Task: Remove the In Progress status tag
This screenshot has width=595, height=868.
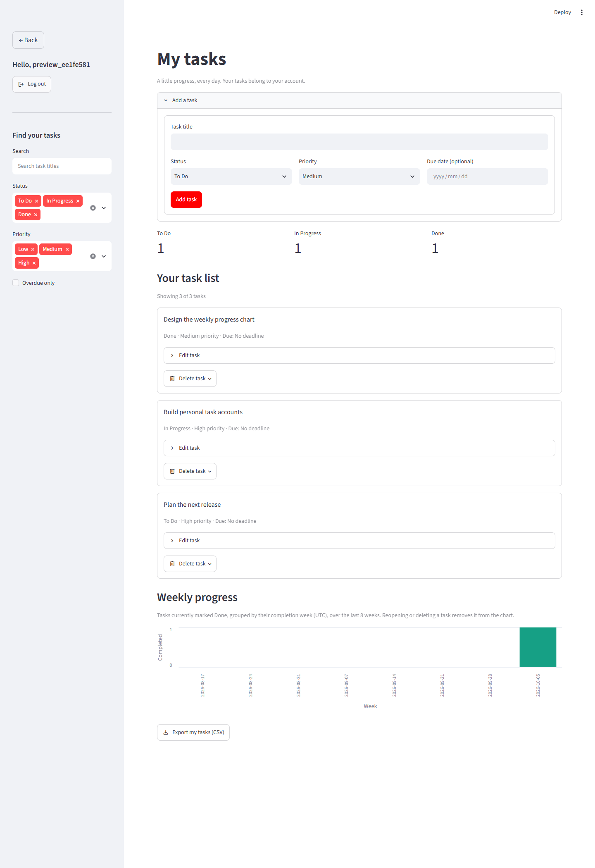Action: 78,201
